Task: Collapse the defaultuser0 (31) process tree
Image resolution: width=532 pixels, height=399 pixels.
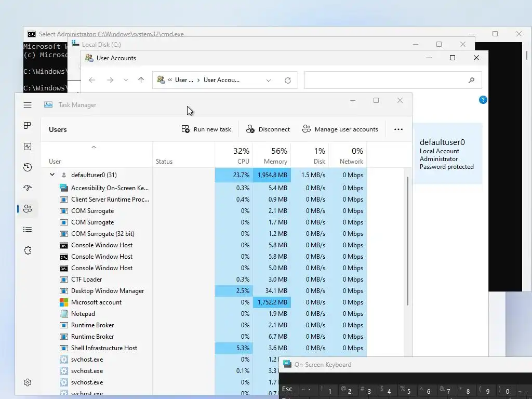Action: pos(52,175)
